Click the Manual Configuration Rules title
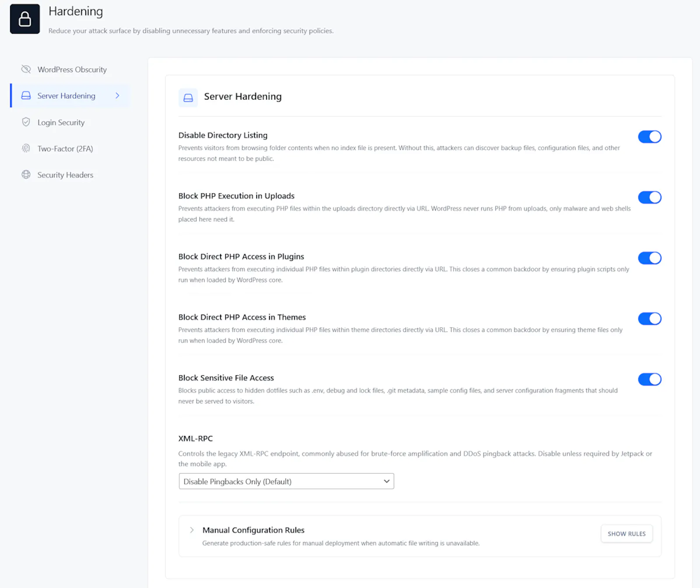This screenshot has height=588, width=700. (x=253, y=530)
